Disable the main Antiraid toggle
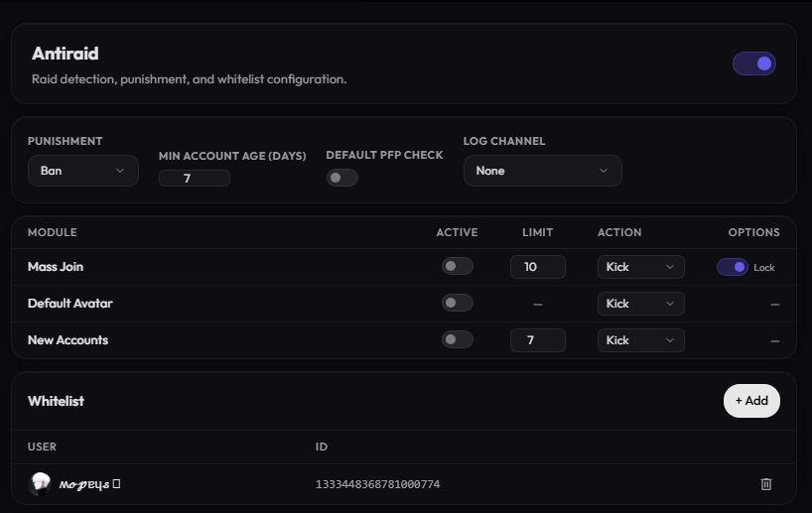Image resolution: width=812 pixels, height=513 pixels. 754,64
